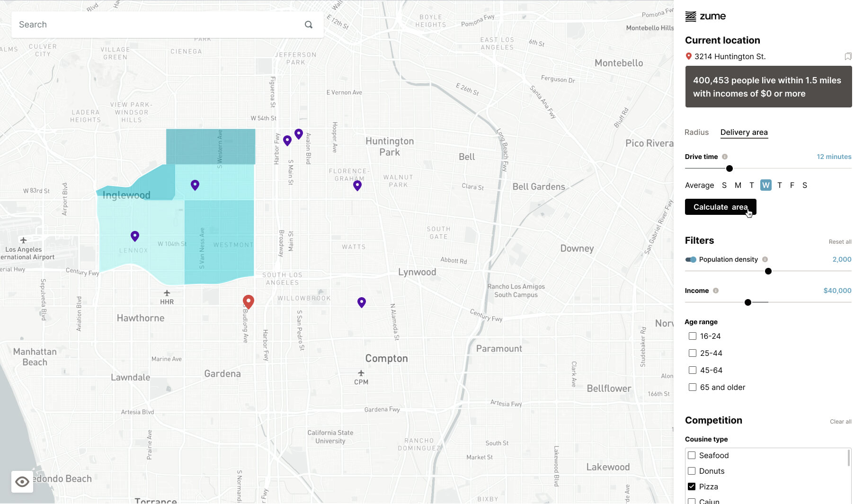Select the purple pin in Lennox

click(135, 236)
